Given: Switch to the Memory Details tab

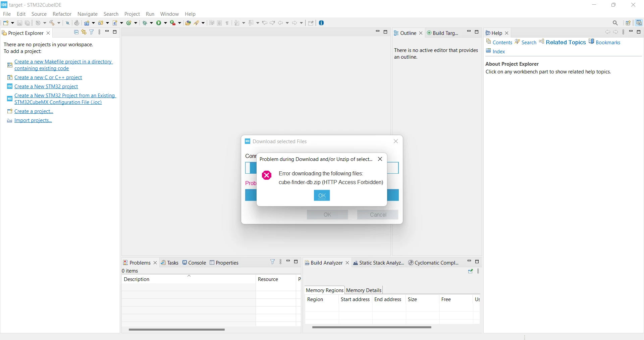Looking at the screenshot, I should pyautogui.click(x=364, y=290).
